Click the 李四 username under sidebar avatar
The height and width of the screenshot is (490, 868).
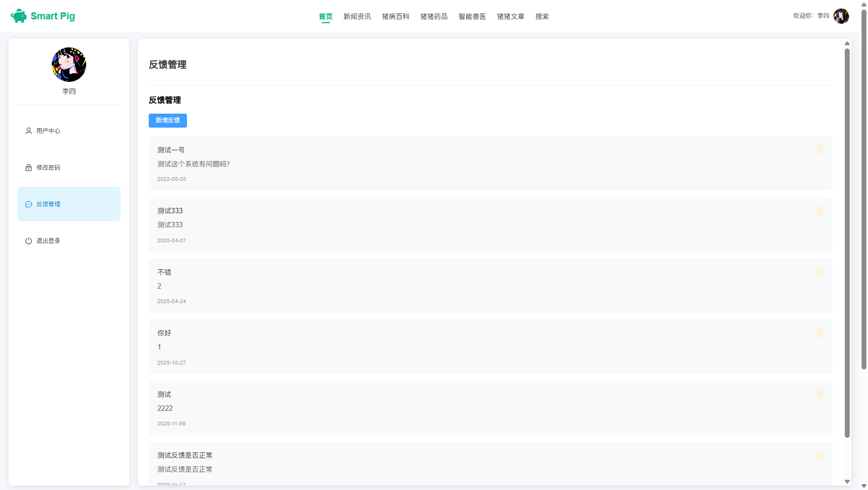pyautogui.click(x=69, y=92)
